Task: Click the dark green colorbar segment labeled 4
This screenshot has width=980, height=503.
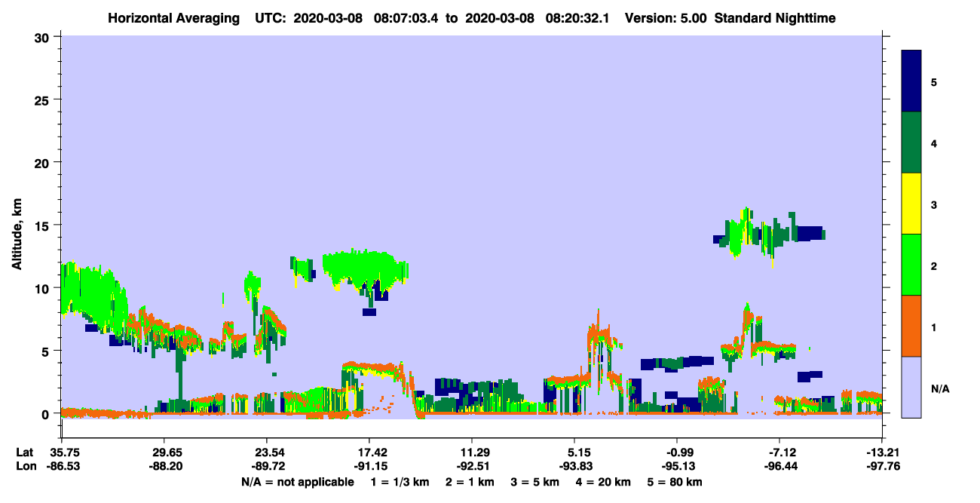Action: (x=911, y=143)
